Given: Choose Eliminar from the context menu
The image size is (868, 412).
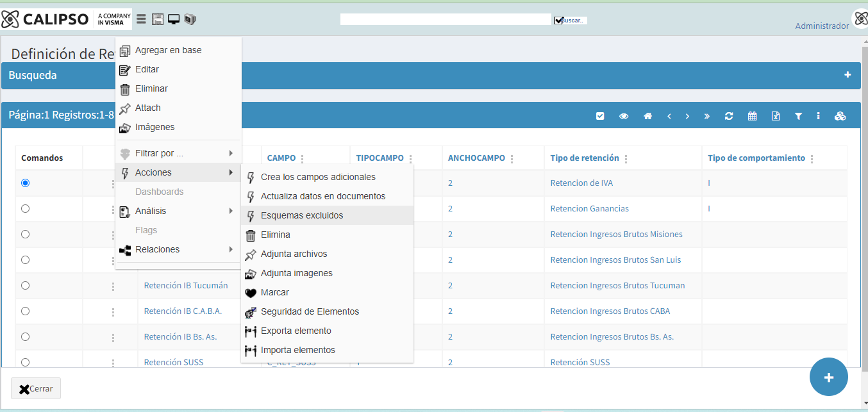Looking at the screenshot, I should [178, 88].
